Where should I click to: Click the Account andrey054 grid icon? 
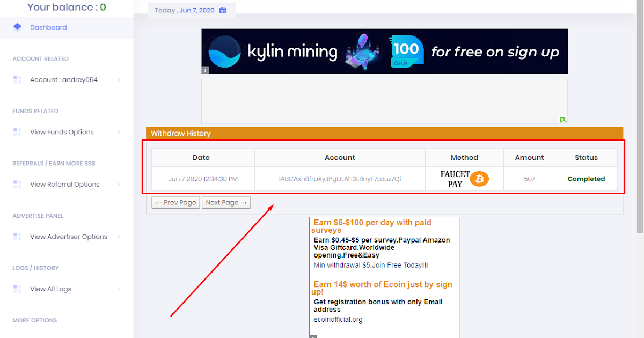point(17,80)
